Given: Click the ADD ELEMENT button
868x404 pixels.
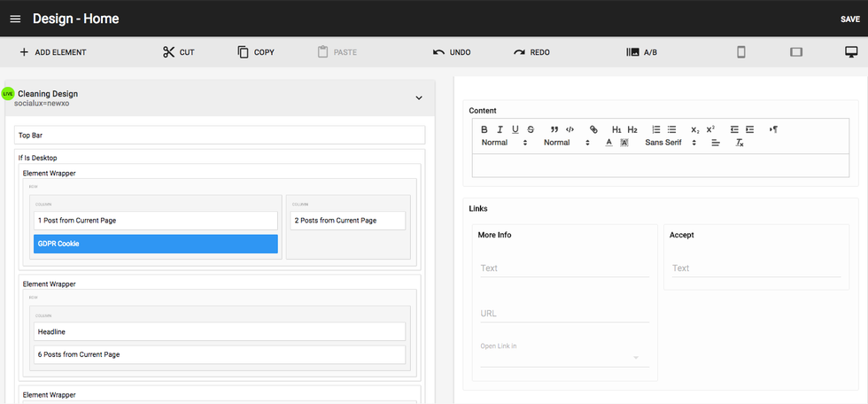Looking at the screenshot, I should [52, 52].
